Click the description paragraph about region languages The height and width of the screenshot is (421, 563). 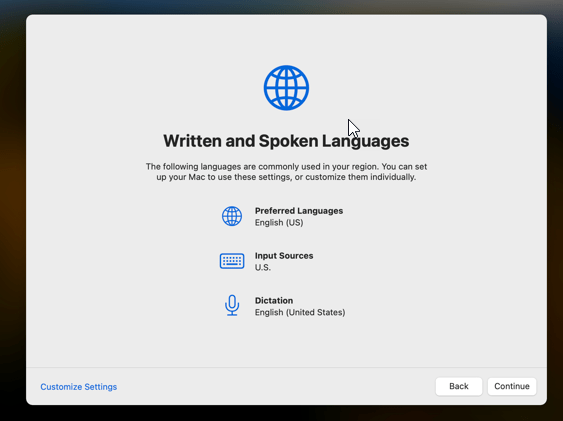click(286, 172)
